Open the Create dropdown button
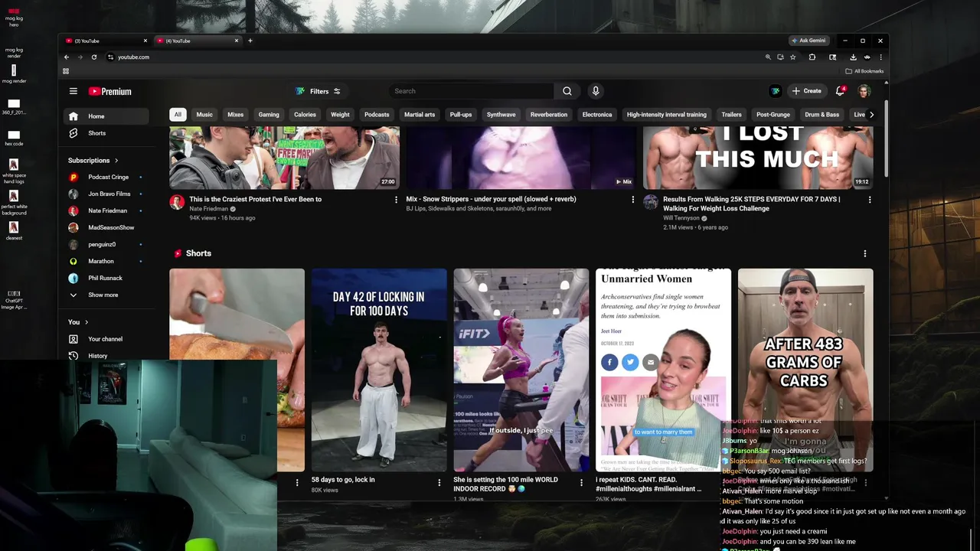This screenshot has height=551, width=980. coord(807,91)
